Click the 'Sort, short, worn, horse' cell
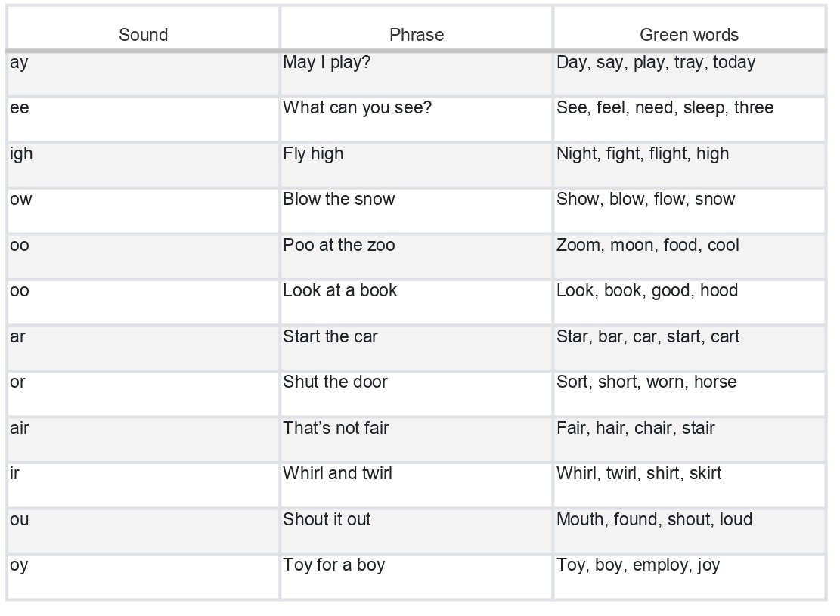 click(x=690, y=394)
